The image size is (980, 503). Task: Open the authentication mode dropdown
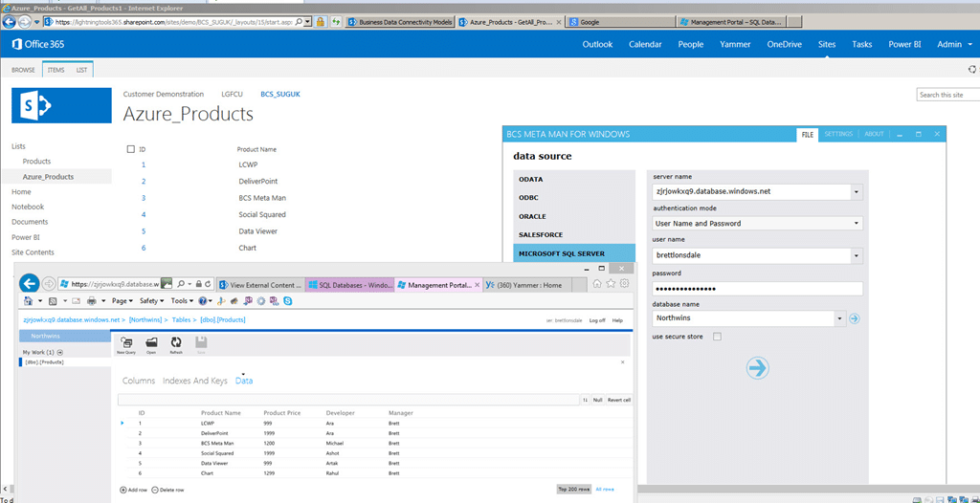[855, 223]
